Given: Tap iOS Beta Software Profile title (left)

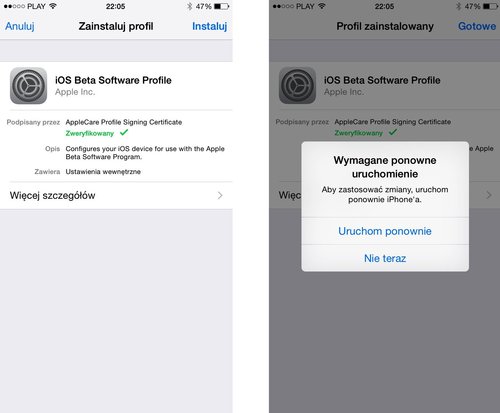Looking at the screenshot, I should click(113, 80).
